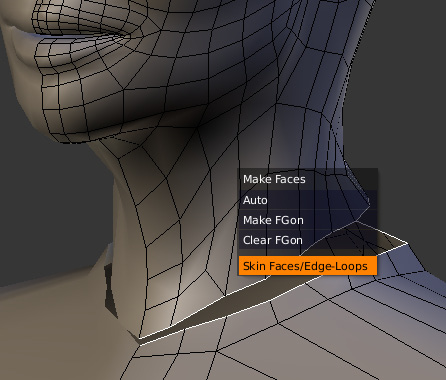
Task: Select Make FGon menu entry
Action: click(x=308, y=220)
